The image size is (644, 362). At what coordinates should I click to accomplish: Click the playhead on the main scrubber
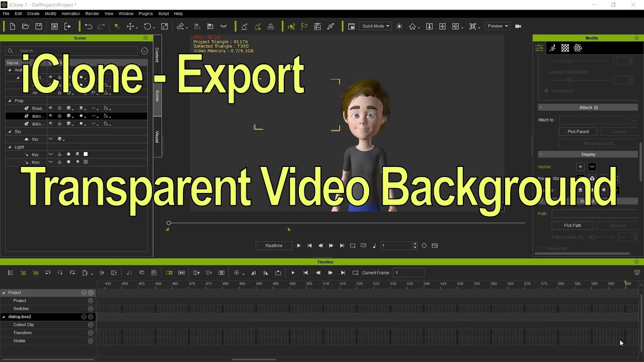169,223
